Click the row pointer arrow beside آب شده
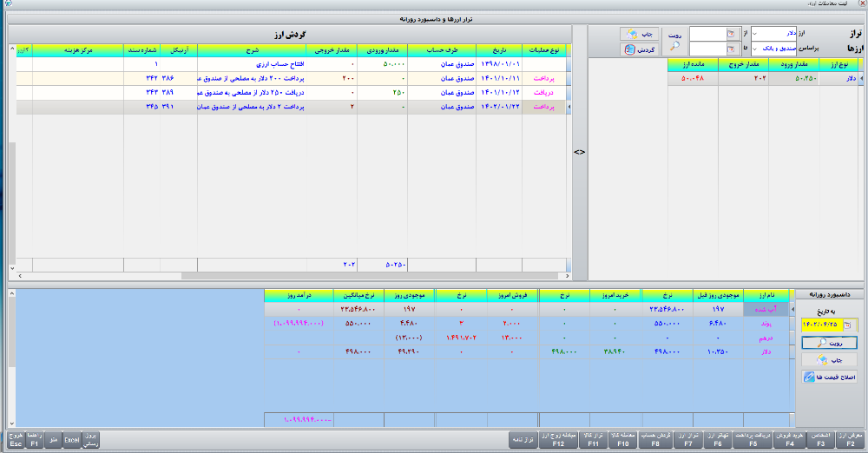Screen dimensions: 868x453 [792, 310]
